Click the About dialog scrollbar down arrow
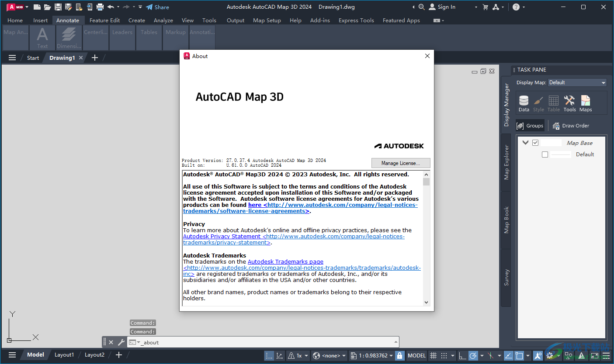 point(427,302)
